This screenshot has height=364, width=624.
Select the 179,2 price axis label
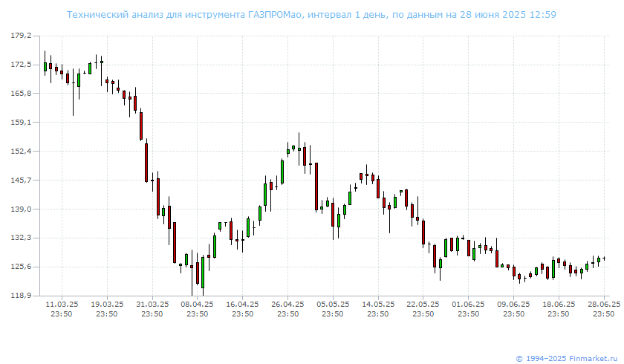pos(21,36)
